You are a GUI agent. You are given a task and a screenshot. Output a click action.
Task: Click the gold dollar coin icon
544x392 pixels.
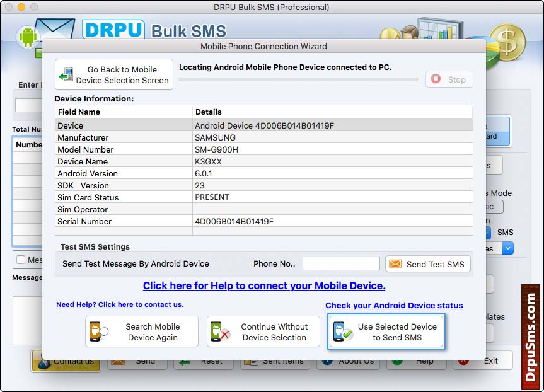pyautogui.click(x=507, y=42)
